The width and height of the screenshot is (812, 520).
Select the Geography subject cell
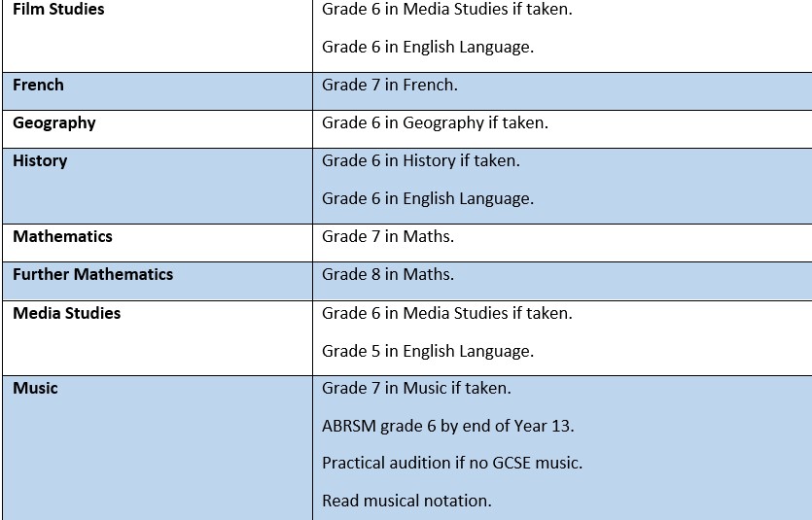tap(54, 123)
